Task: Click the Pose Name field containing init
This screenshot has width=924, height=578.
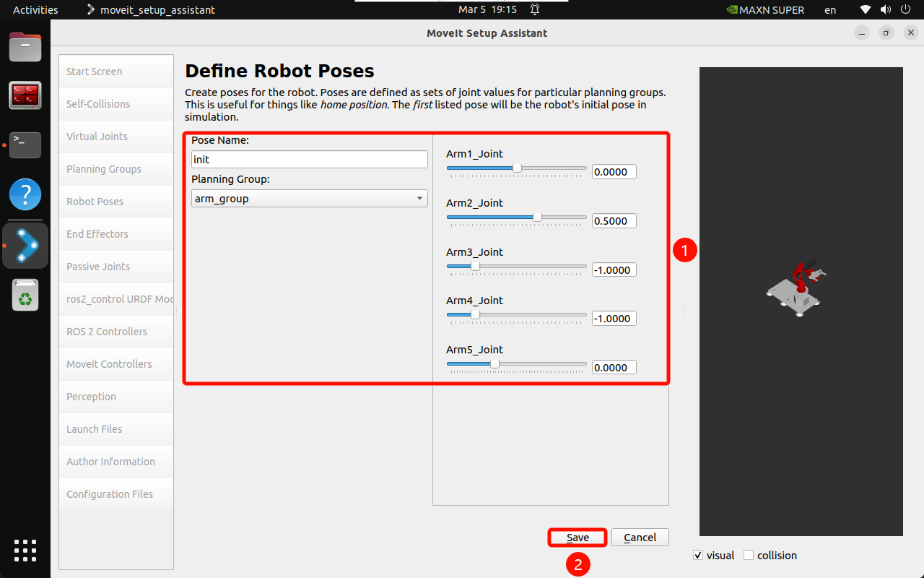Action: 310,160
